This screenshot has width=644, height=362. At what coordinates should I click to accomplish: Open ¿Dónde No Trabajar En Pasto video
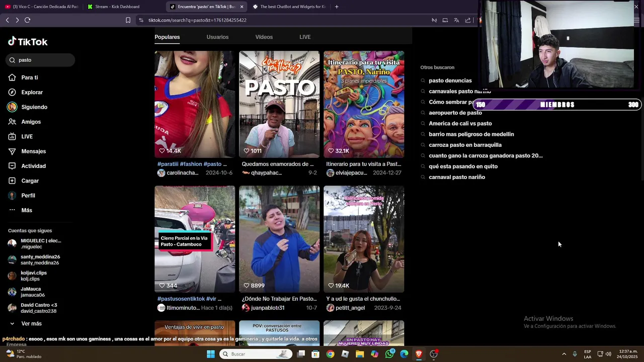click(x=279, y=239)
